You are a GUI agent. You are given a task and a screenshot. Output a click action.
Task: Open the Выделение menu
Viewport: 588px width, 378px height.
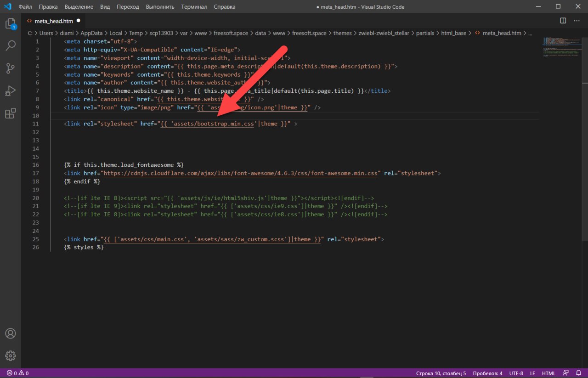click(x=79, y=7)
